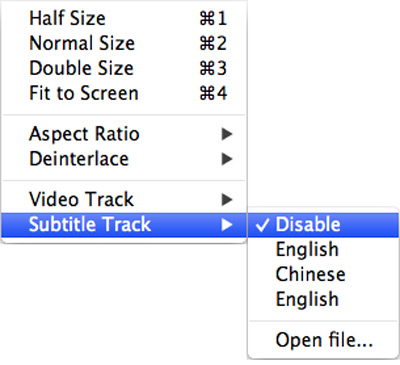
Task: Pick the Fit to Screen option
Action: pos(124,93)
